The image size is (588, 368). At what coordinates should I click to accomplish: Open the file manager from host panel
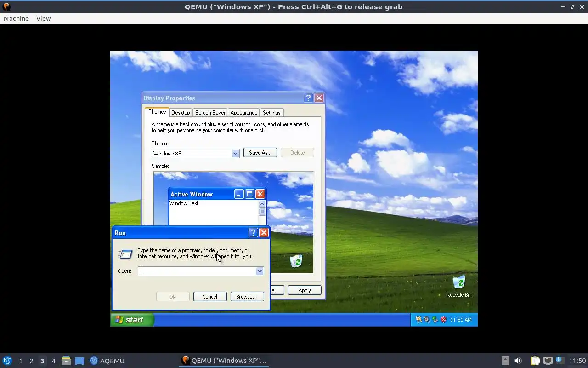(66, 361)
